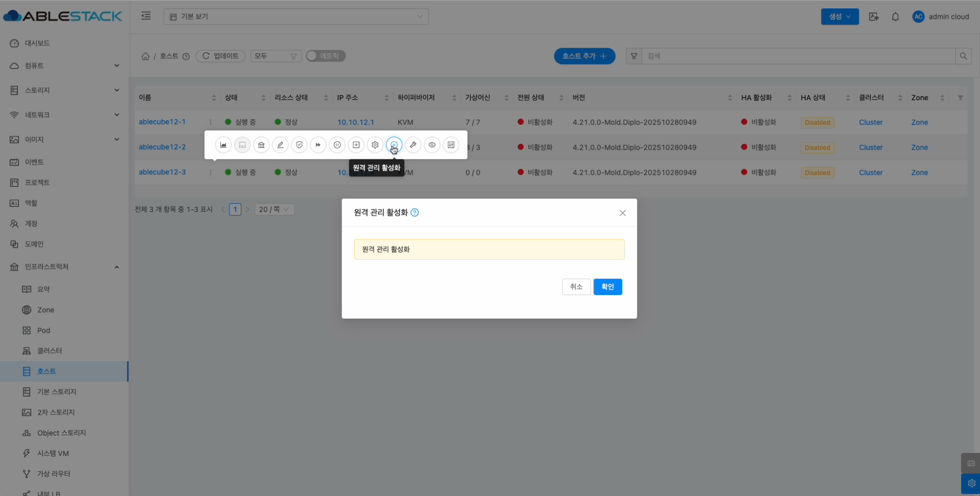Confirm with the 확인 button
The image size is (980, 496).
[x=608, y=287]
